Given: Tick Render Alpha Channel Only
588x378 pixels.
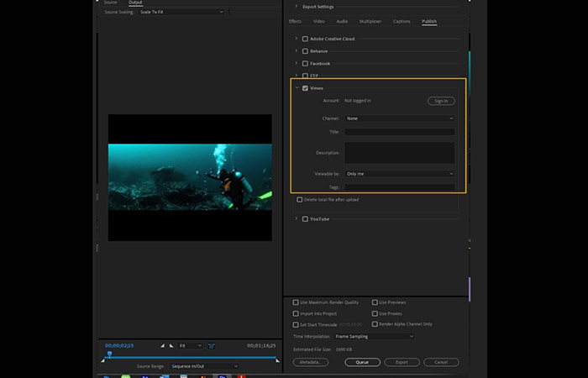Looking at the screenshot, I should [x=375, y=324].
